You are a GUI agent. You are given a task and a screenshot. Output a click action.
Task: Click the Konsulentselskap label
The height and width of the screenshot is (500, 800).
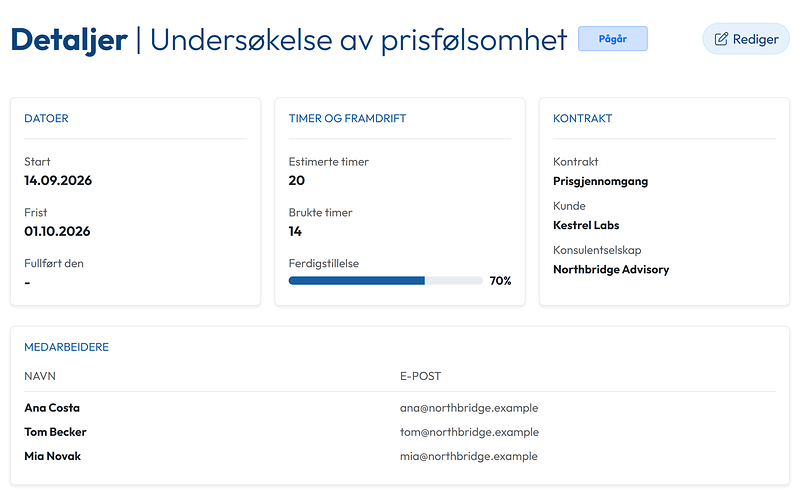[597, 250]
